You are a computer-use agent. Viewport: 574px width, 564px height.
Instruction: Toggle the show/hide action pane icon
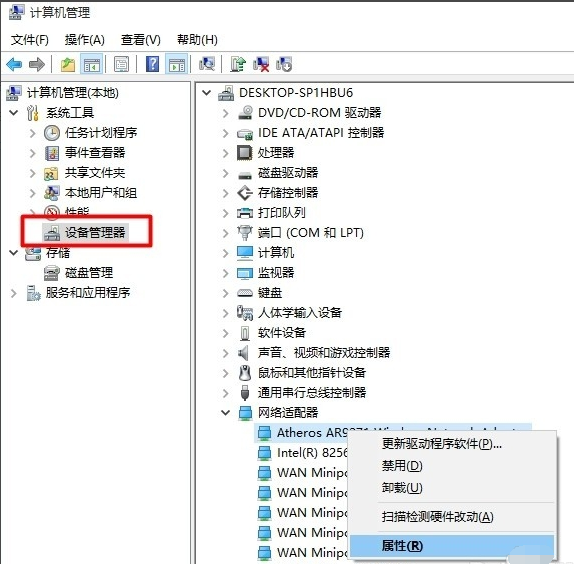coord(177,65)
